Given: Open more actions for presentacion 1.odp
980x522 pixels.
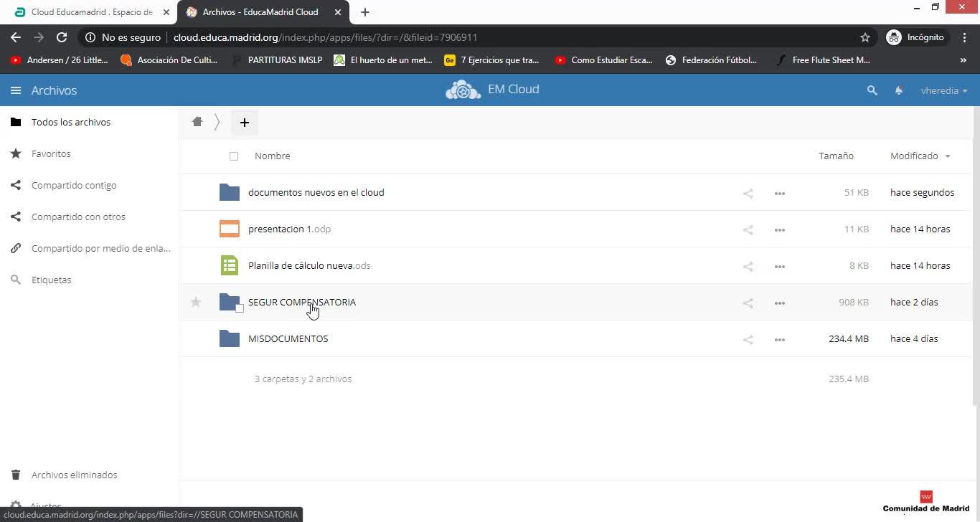Looking at the screenshot, I should pos(780,229).
